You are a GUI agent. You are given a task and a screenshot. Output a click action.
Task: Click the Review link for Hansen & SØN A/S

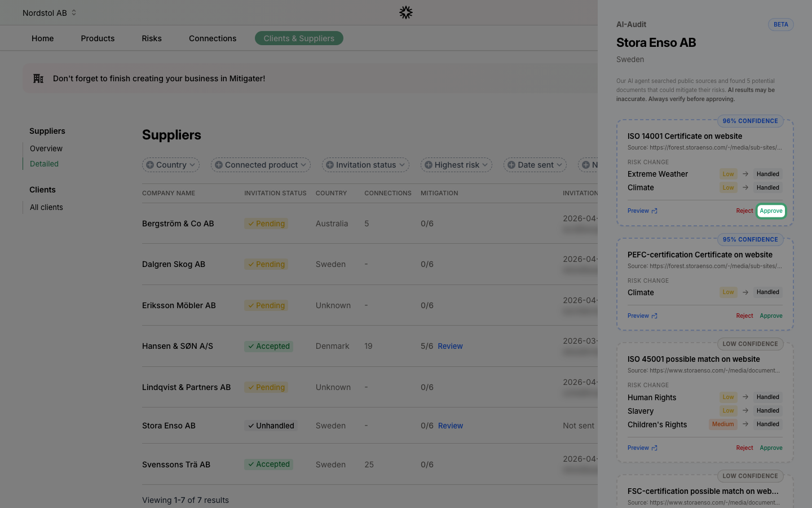click(450, 346)
